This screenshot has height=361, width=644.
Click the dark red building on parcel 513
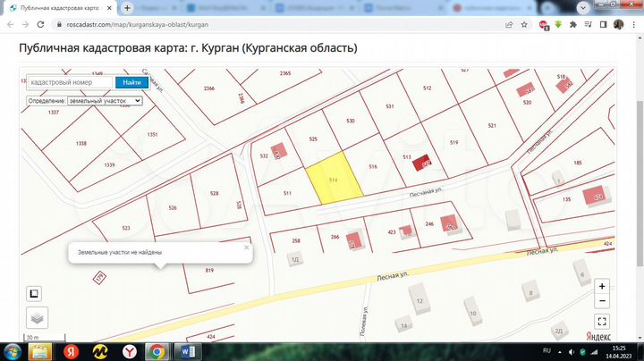[x=422, y=163]
